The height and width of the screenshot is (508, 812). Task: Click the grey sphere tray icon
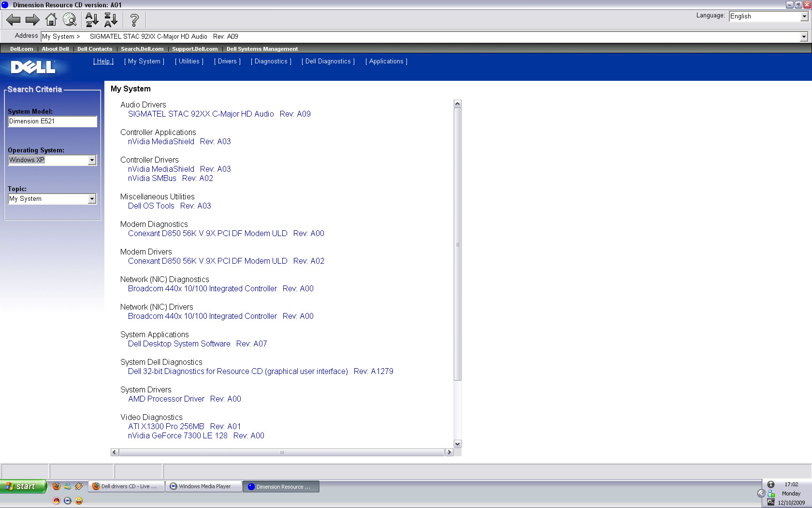[771, 484]
